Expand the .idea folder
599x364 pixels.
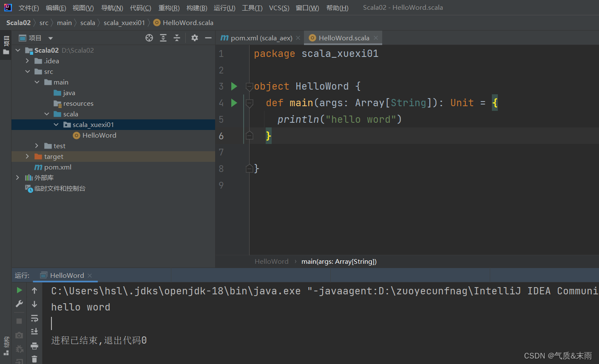27,61
